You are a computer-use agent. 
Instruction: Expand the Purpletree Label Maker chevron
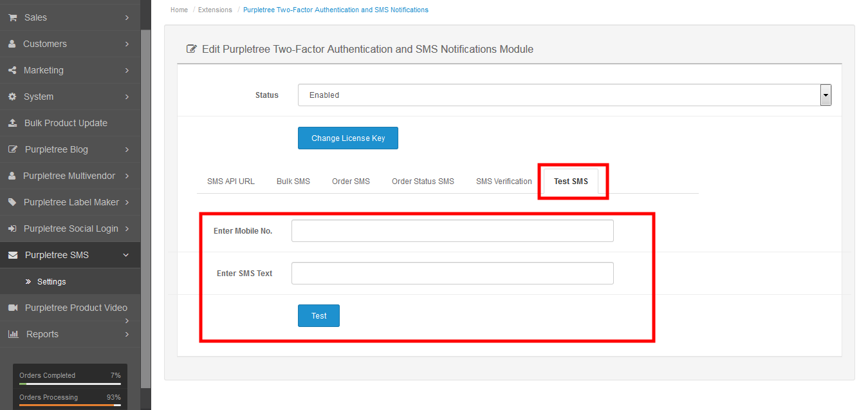tap(127, 202)
